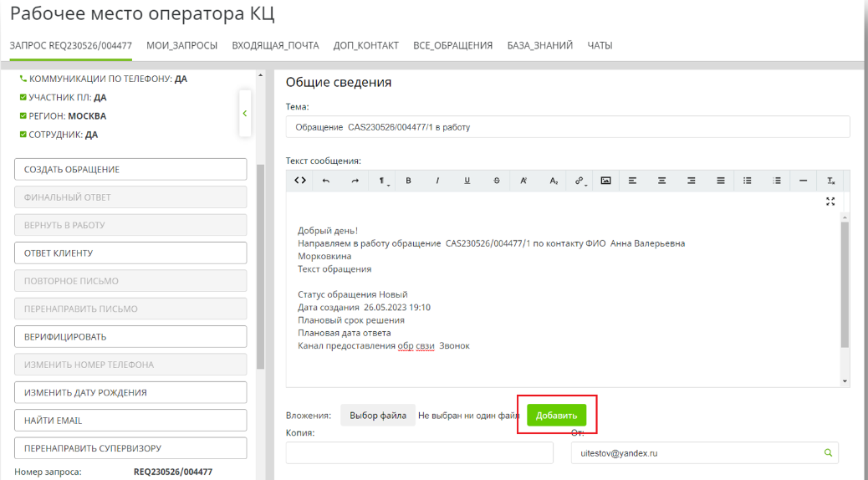Toggle underline formatting
The width and height of the screenshot is (868, 480).
[467, 181]
